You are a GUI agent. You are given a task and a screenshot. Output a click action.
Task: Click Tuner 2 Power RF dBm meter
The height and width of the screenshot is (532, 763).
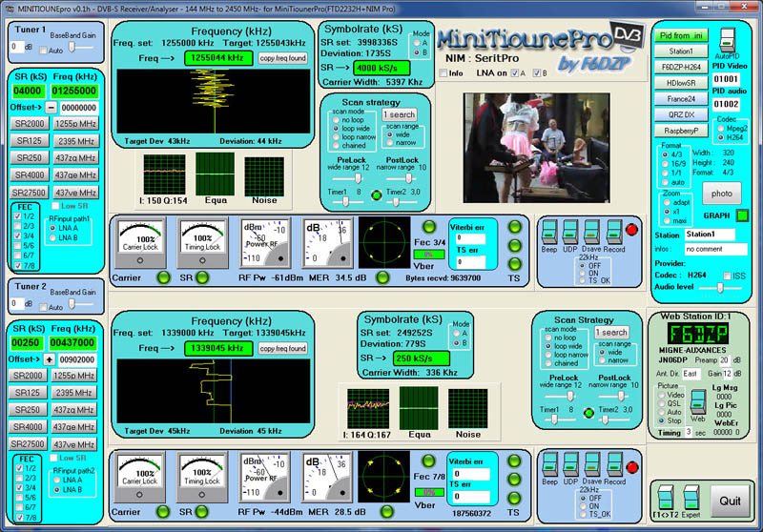(x=264, y=477)
